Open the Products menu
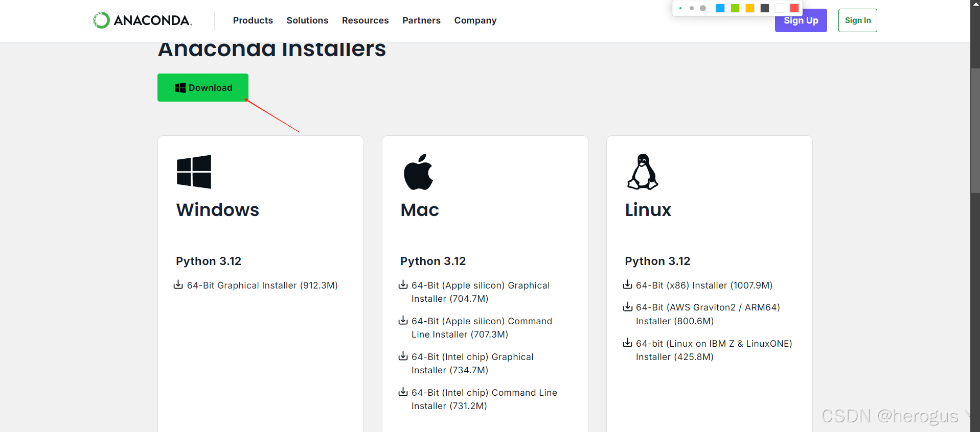Viewport: 980px width, 432px height. pos(253,20)
